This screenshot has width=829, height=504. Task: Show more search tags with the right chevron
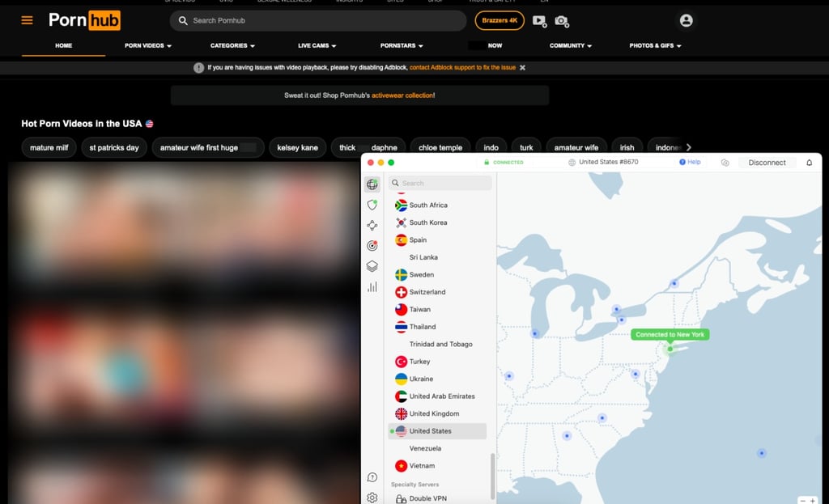pyautogui.click(x=688, y=147)
